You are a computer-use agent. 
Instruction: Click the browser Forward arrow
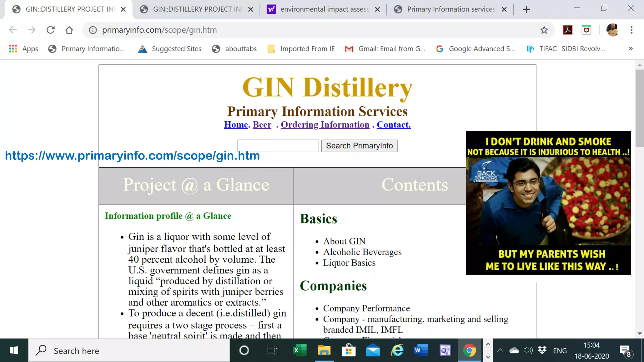click(x=32, y=30)
